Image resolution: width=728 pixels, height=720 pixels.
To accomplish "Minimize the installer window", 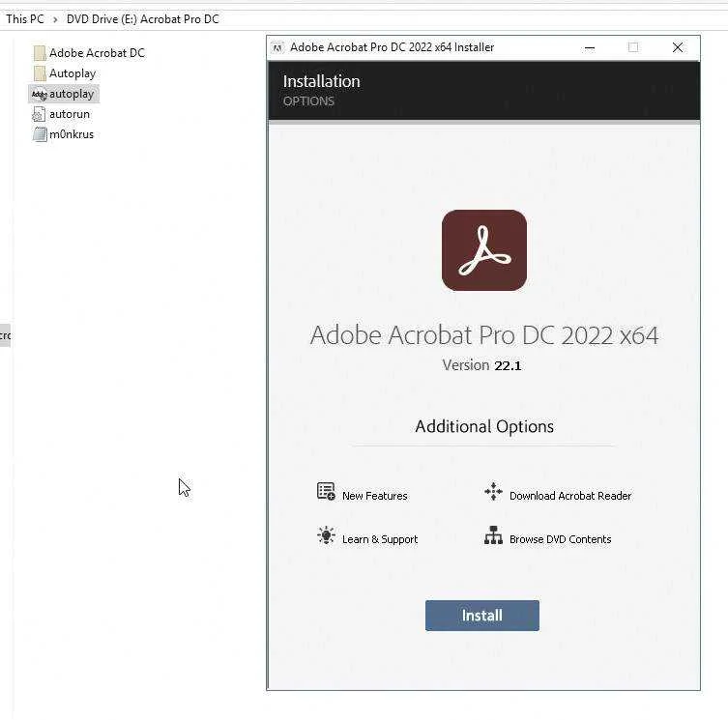I will (x=590, y=47).
